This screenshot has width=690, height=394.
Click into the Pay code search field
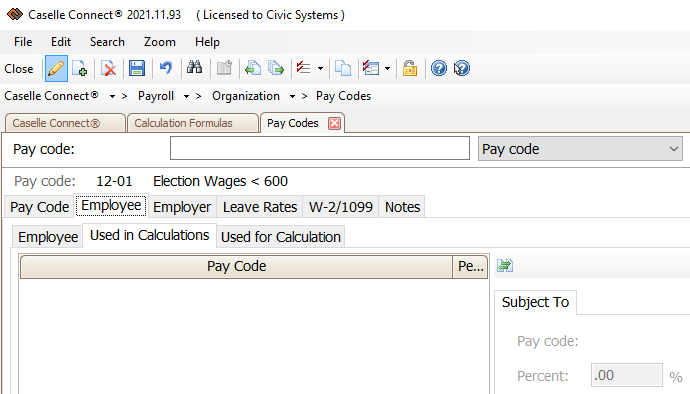[x=320, y=148]
